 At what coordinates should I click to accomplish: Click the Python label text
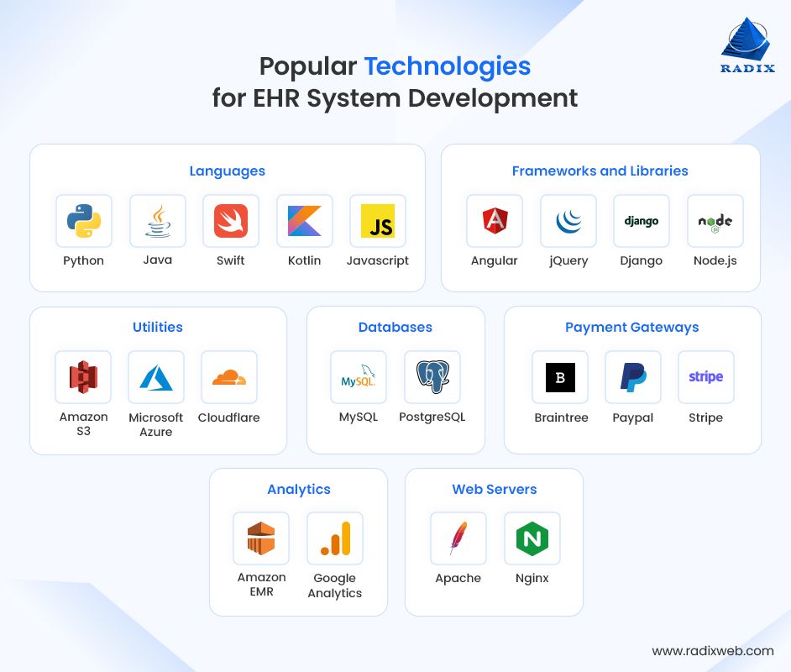pos(84,261)
